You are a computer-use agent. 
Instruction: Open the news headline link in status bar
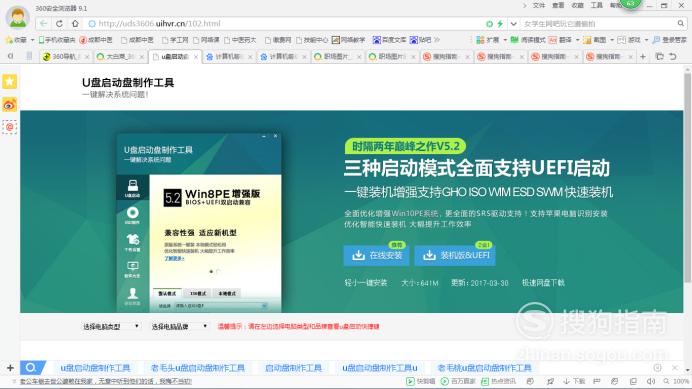click(x=106, y=381)
